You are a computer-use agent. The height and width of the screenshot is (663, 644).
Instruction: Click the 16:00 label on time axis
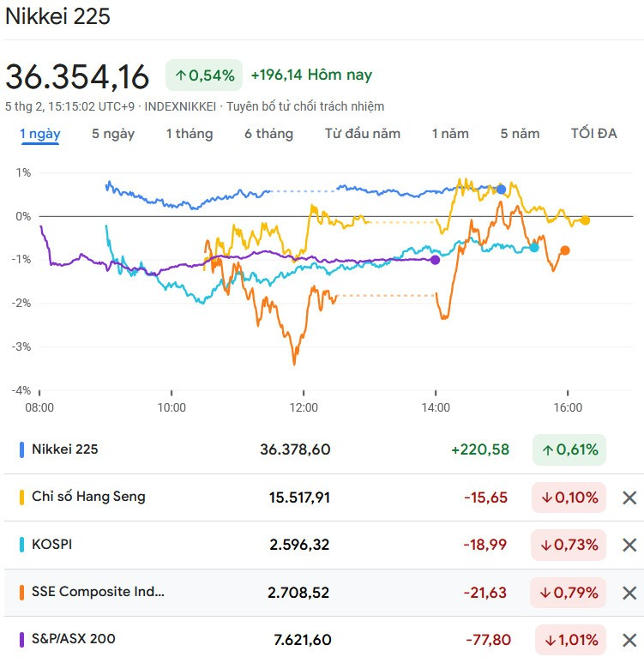(x=568, y=407)
